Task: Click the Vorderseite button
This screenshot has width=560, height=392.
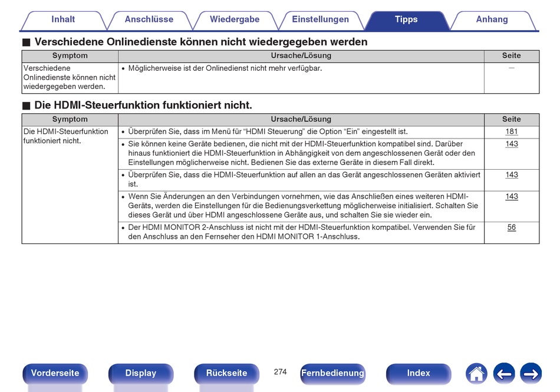Action: pos(55,373)
